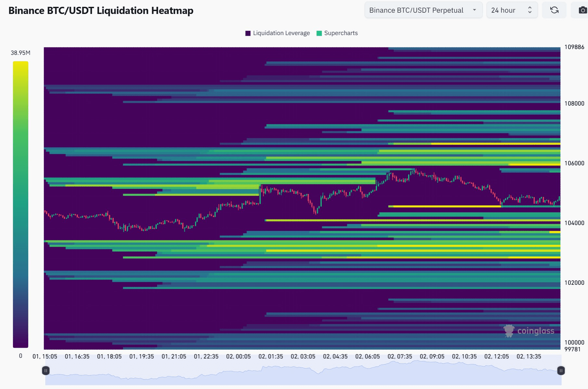The width and height of the screenshot is (588, 389).
Task: Toggle the Liquidation Leverage series label
Action: [x=281, y=33]
